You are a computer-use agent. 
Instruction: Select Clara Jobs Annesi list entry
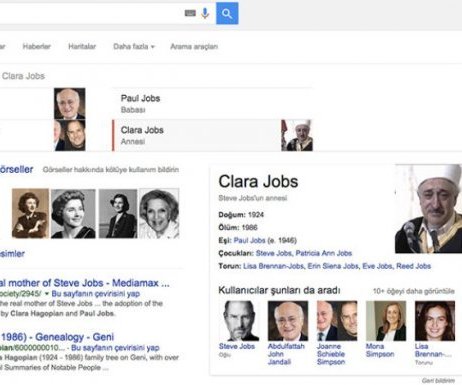(x=212, y=135)
